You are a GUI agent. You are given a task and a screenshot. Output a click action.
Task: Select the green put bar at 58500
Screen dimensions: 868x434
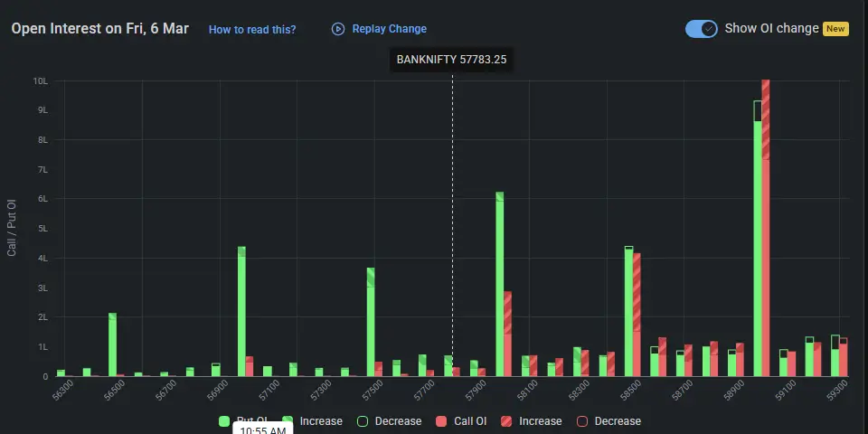(x=628, y=311)
